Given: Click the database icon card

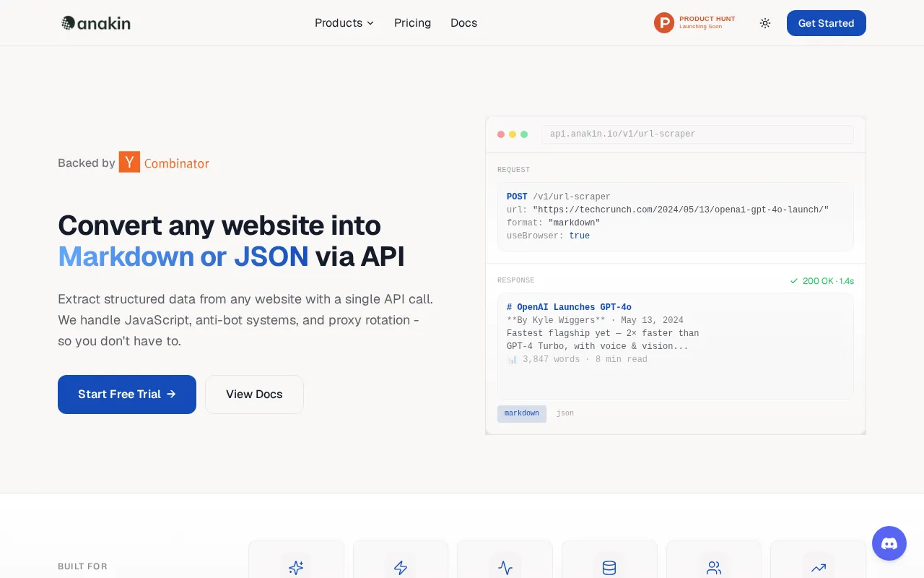Looking at the screenshot, I should click(609, 559).
